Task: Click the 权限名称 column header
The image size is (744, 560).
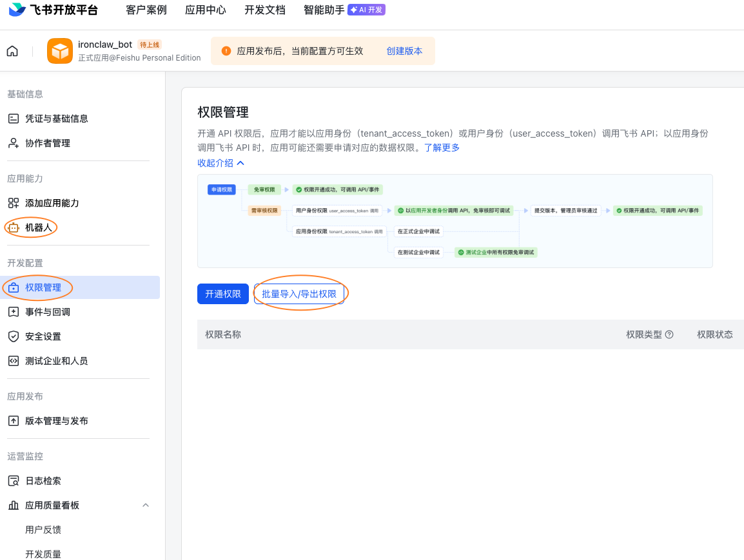Action: 223,334
